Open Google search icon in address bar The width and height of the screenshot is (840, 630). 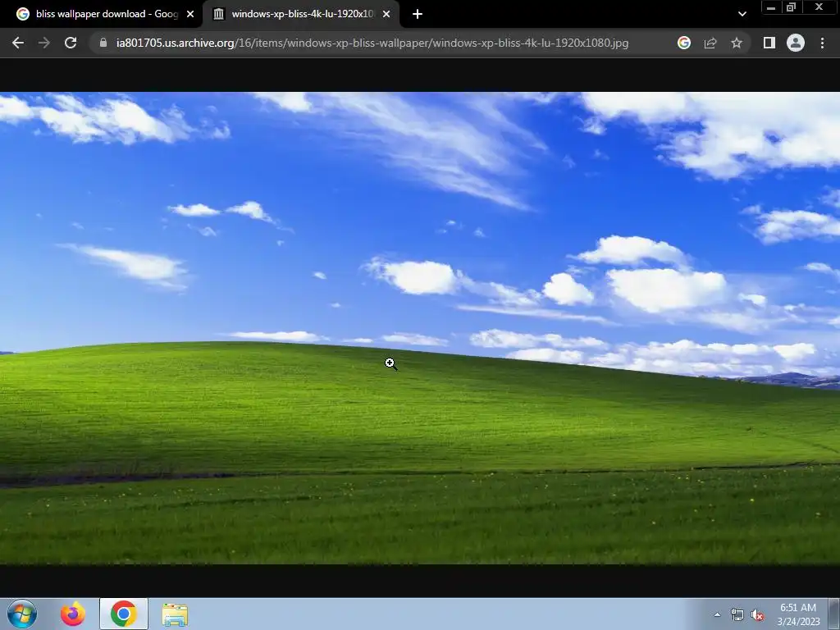(x=684, y=43)
